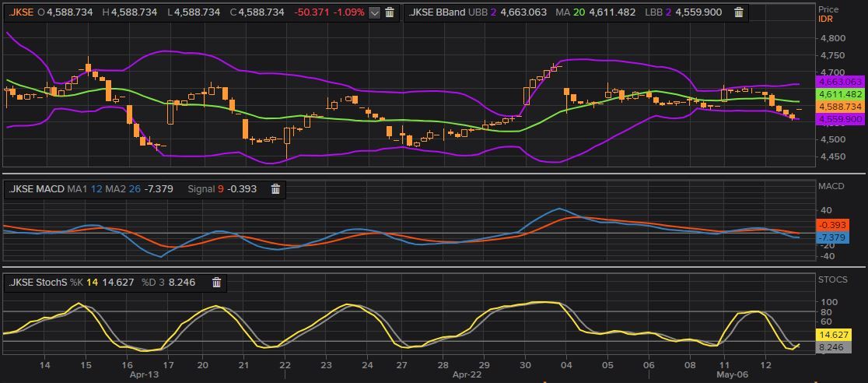Click the MA1 12 parameter in MACD legend
The height and width of the screenshot is (383, 868).
pos(86,189)
